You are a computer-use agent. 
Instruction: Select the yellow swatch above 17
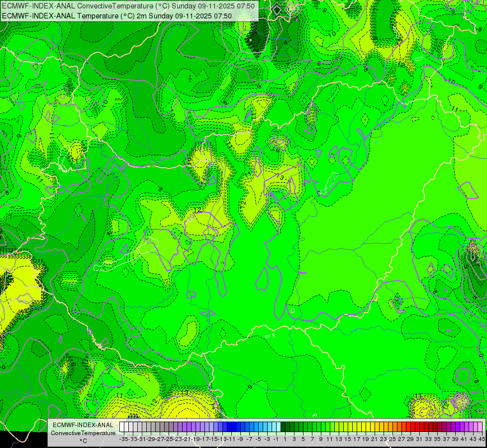click(x=355, y=427)
